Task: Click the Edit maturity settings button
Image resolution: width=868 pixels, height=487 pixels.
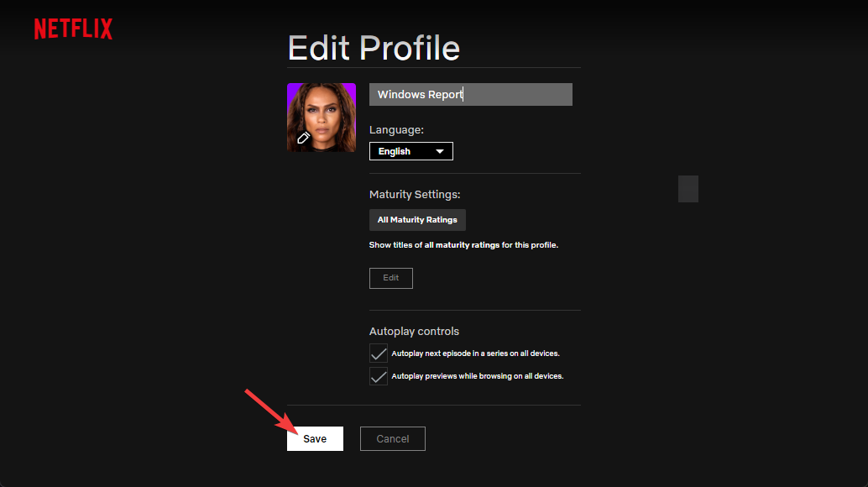Action: 391,278
